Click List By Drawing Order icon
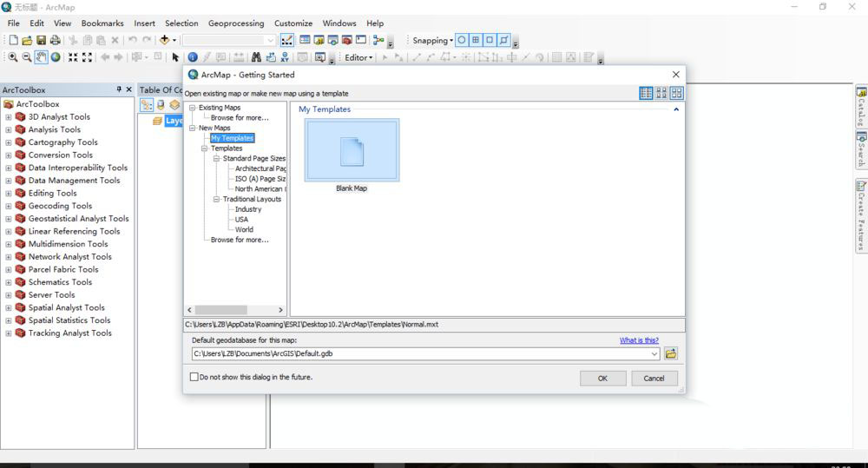This screenshot has height=468, width=868. point(146,105)
